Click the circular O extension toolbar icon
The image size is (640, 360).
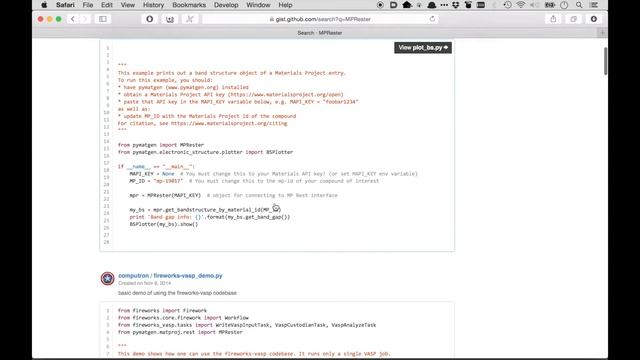click(x=150, y=19)
